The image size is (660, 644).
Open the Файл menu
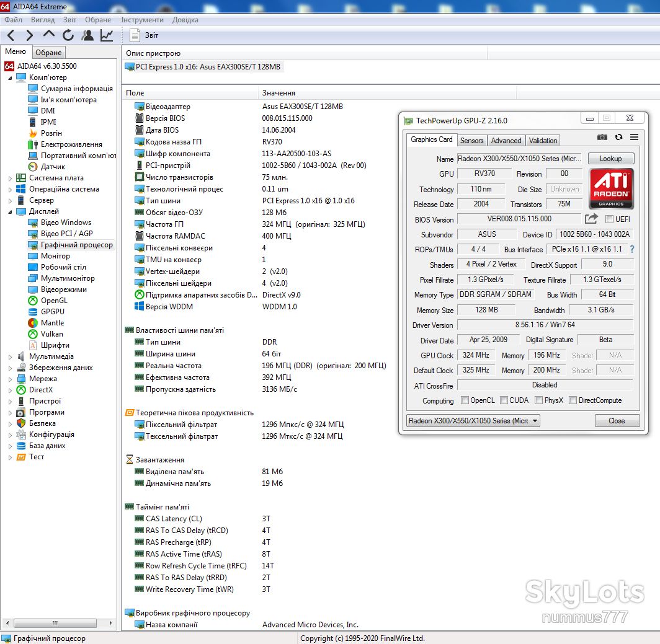(14, 20)
